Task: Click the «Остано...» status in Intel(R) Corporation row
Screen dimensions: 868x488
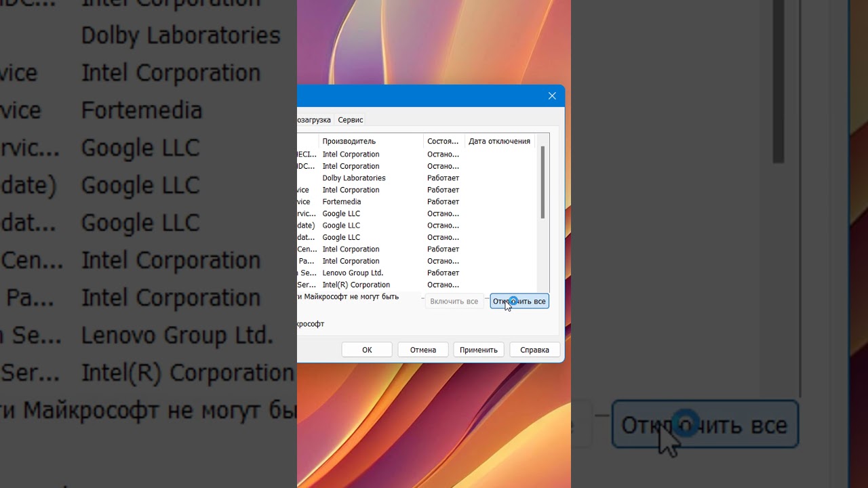Action: click(443, 285)
